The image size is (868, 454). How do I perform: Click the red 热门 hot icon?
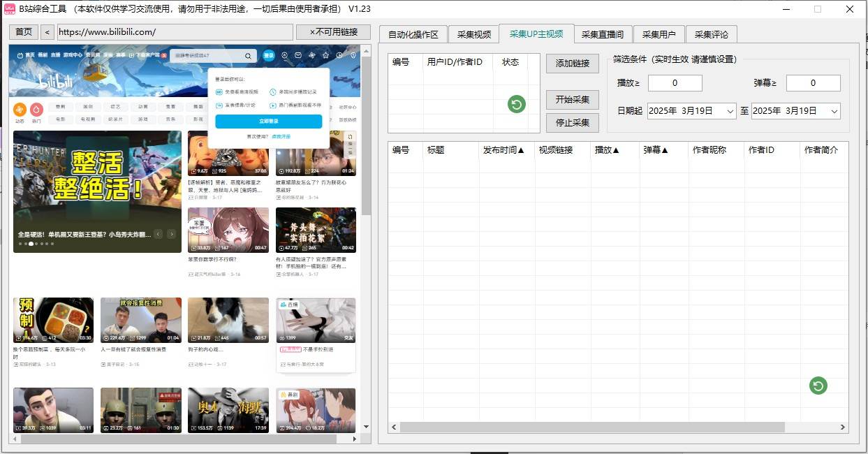36,110
